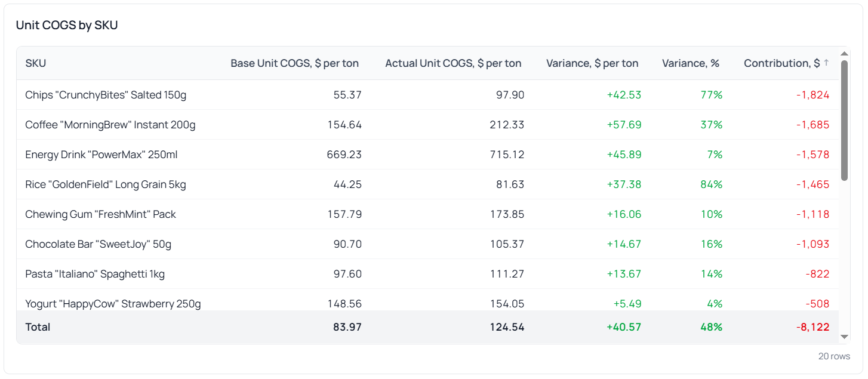868x379 pixels.
Task: Select the Rice "GoldenField" Long Grain row
Action: click(x=105, y=184)
